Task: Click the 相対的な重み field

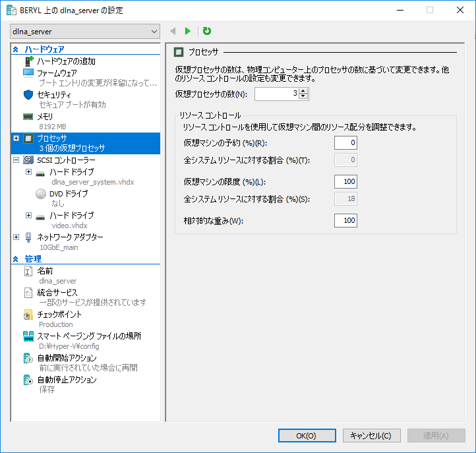Action: 345,220
